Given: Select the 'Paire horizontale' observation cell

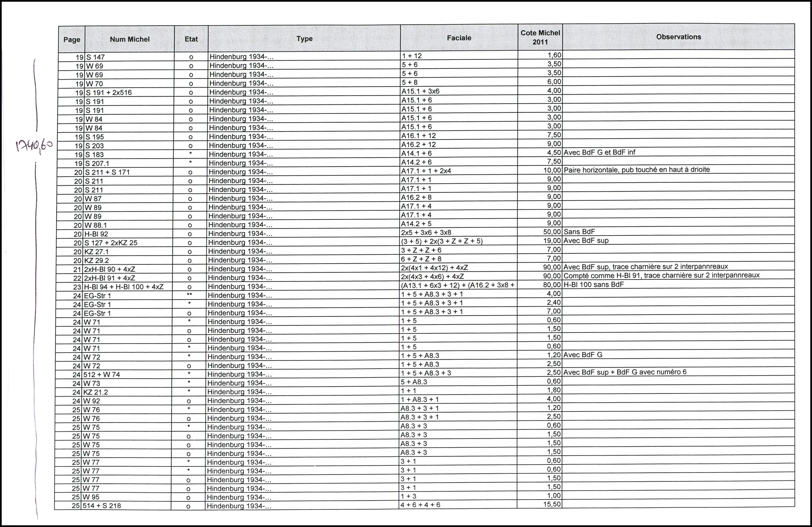Looking at the screenshot, I should (x=637, y=170).
